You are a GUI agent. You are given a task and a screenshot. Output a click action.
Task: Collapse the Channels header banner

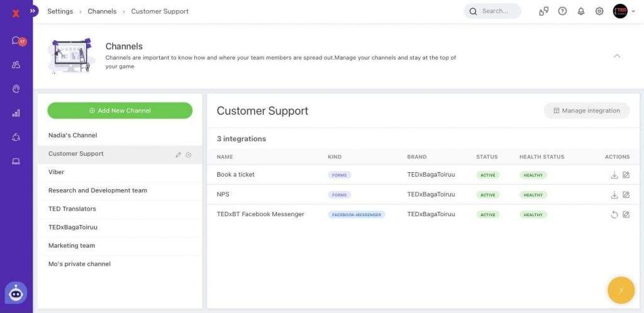click(617, 56)
